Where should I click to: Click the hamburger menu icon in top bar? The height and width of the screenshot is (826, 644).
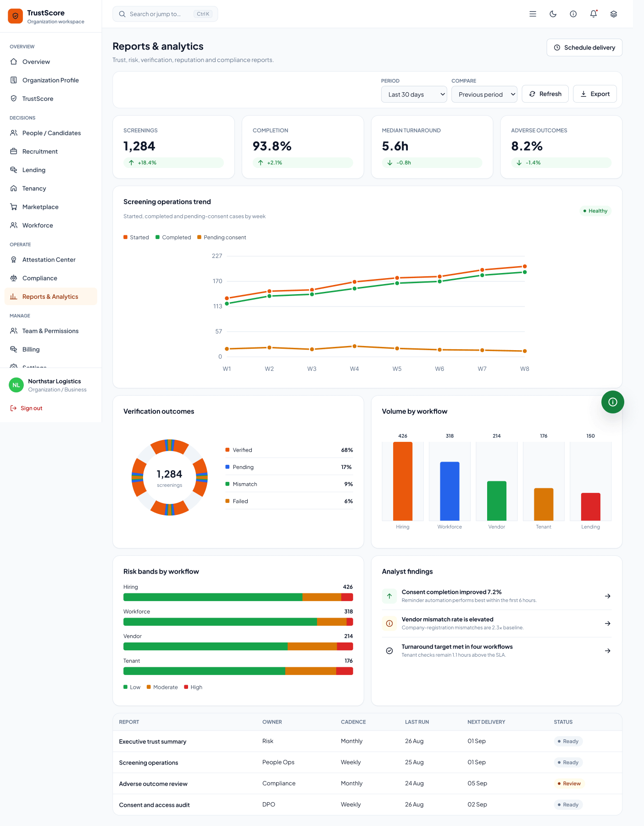tap(533, 14)
